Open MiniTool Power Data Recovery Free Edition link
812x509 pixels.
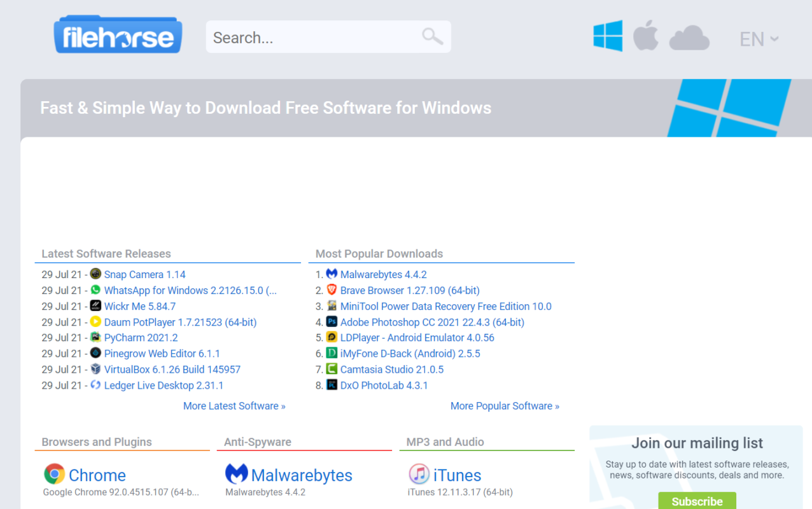click(445, 307)
